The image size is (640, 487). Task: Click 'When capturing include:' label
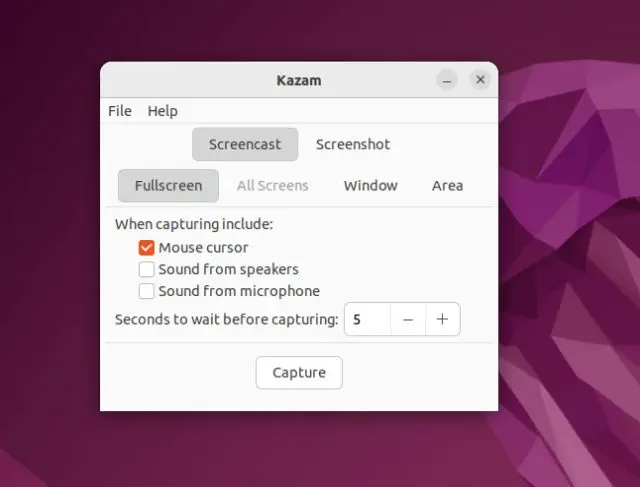(x=194, y=224)
